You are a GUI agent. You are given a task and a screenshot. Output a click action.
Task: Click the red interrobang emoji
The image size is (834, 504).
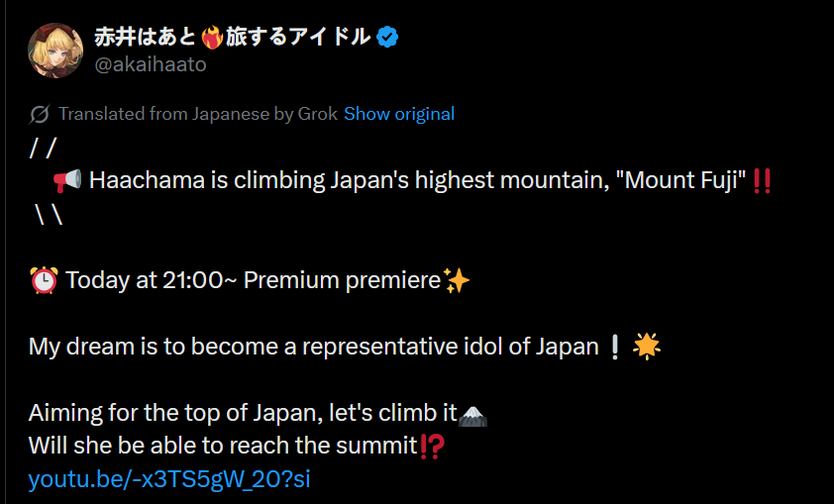tap(432, 447)
